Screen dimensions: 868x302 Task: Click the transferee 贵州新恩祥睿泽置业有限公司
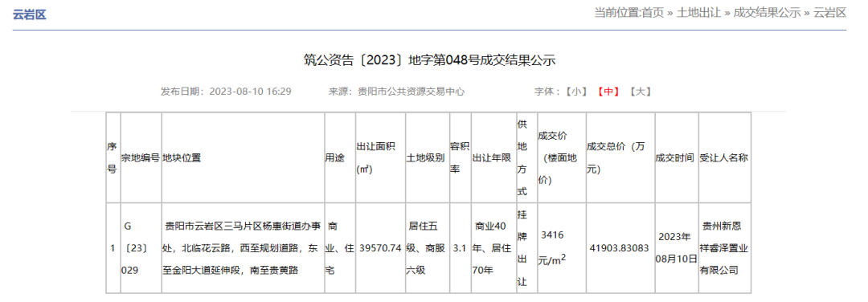725,248
